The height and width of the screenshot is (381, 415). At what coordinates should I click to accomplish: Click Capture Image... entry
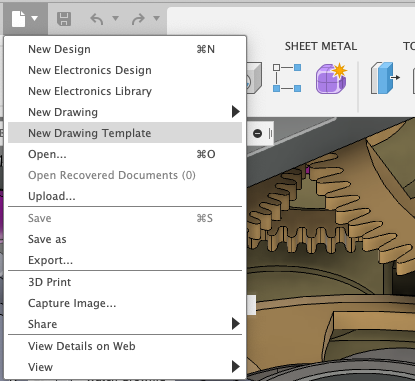125,303
